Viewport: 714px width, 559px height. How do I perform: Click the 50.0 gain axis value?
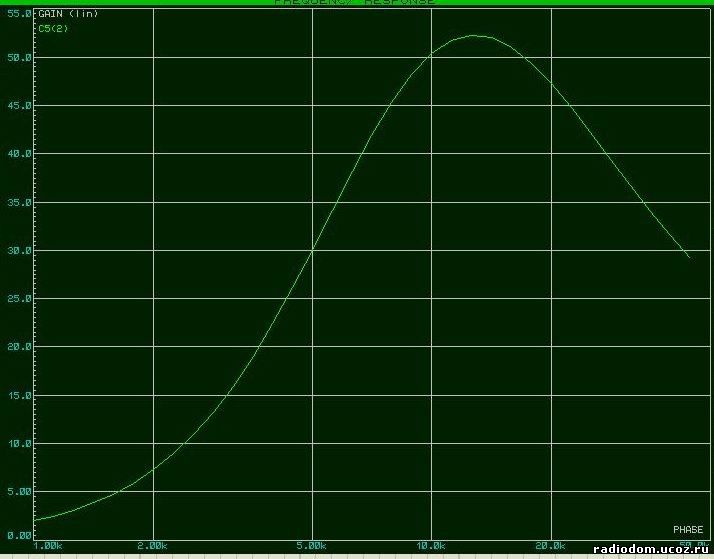pos(20,58)
